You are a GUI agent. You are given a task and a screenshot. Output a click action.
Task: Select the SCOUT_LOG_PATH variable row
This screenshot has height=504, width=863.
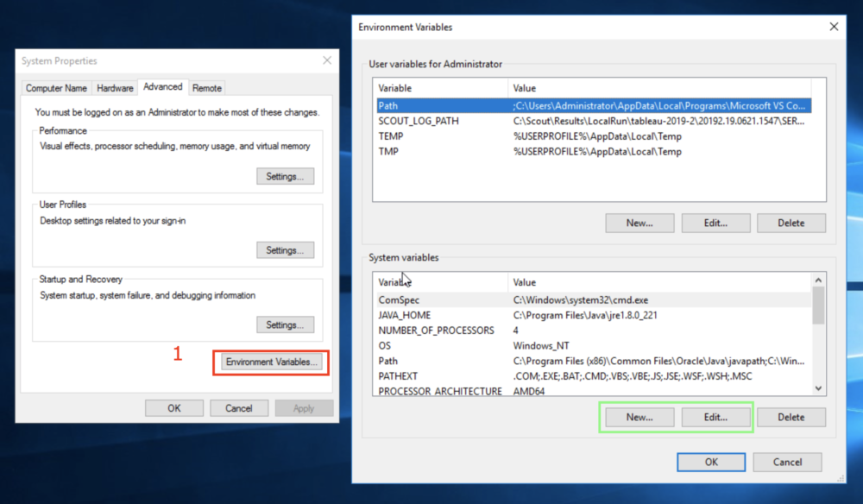point(594,121)
